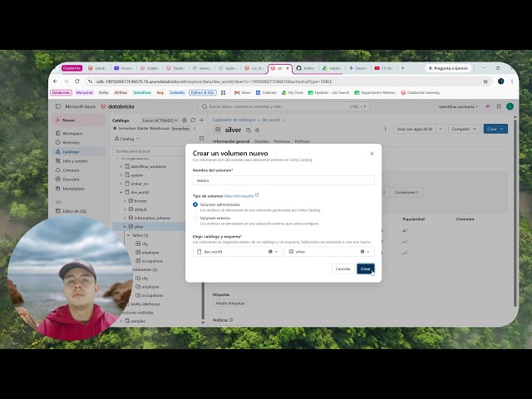Open Descubrir in the sidebar
Screen dimensions: 532x399
pyautogui.click(x=71, y=180)
